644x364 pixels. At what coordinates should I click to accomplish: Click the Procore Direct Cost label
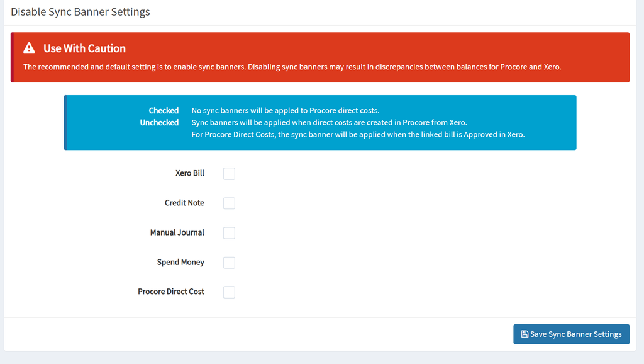(171, 292)
